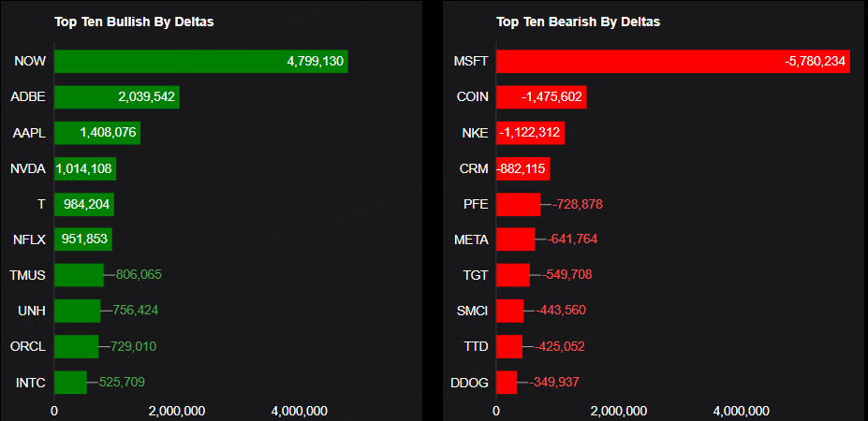
Task: Click the AAPL green delta bar
Action: [96, 133]
